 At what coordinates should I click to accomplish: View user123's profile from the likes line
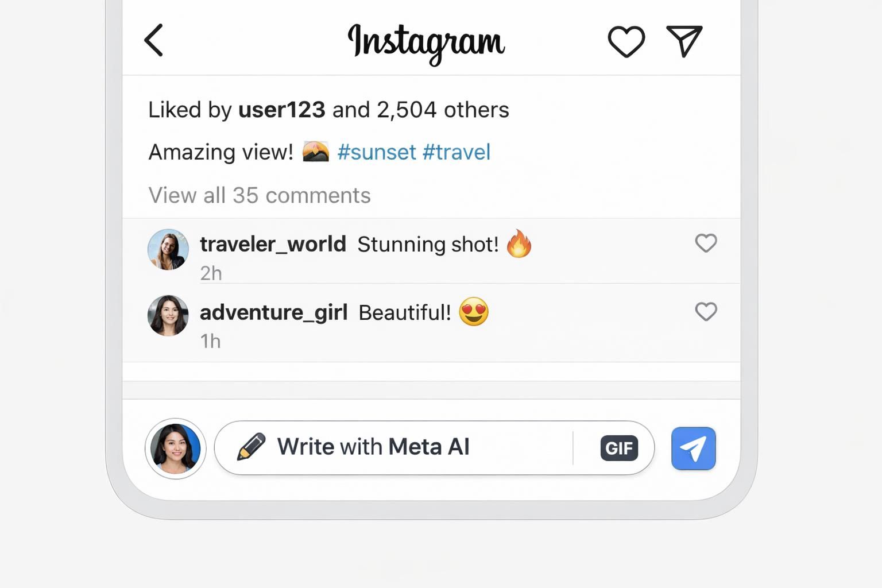click(x=281, y=109)
